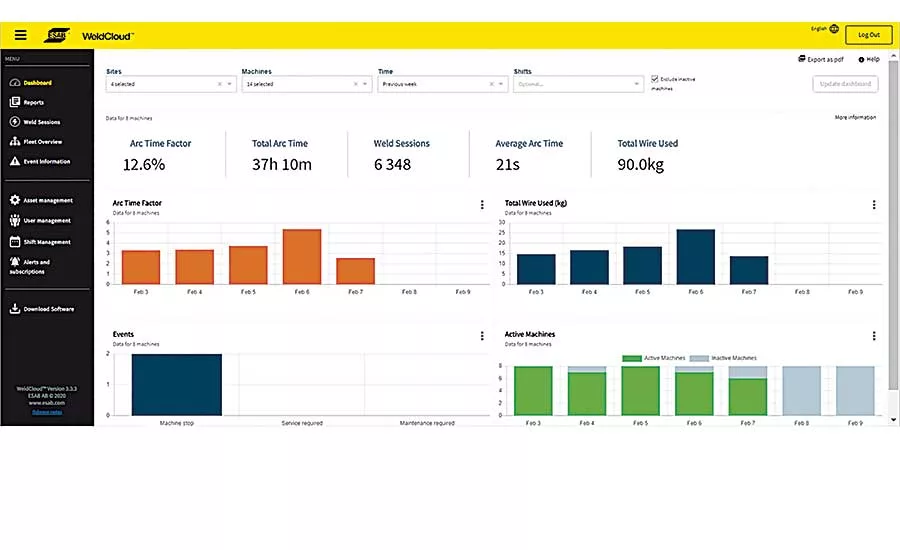Clear the Time selection with X
Screen dimensions: 900x550
click(491, 84)
